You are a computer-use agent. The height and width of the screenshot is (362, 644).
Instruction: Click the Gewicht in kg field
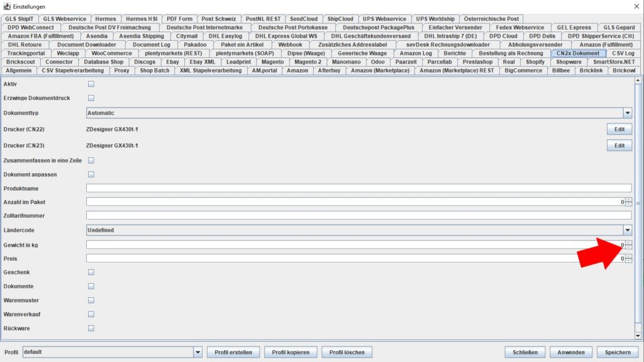click(356, 245)
